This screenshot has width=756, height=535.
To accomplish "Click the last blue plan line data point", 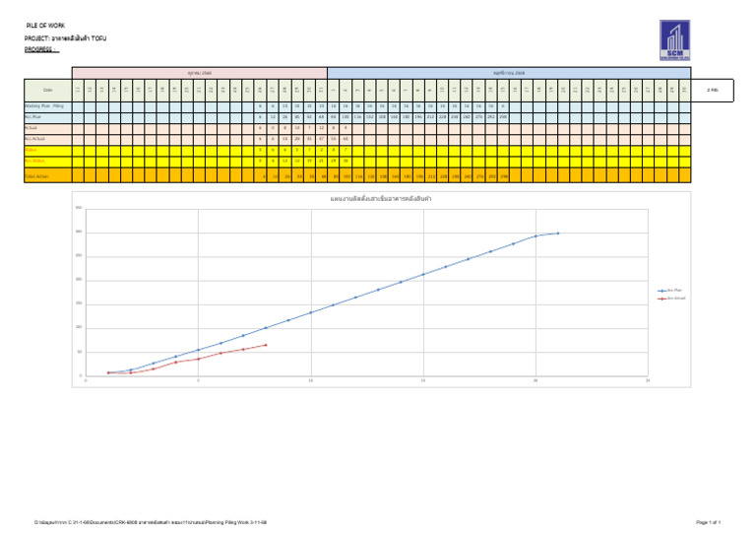I will [x=558, y=234].
